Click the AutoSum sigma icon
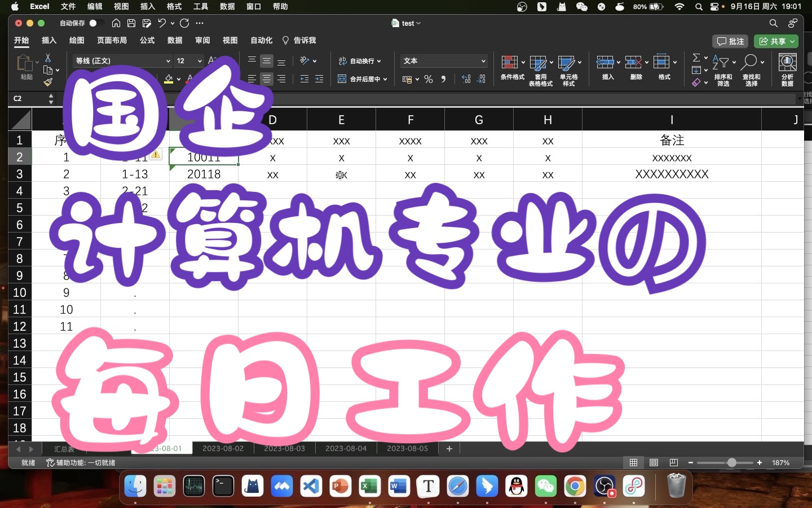812x508 pixels. [x=696, y=58]
